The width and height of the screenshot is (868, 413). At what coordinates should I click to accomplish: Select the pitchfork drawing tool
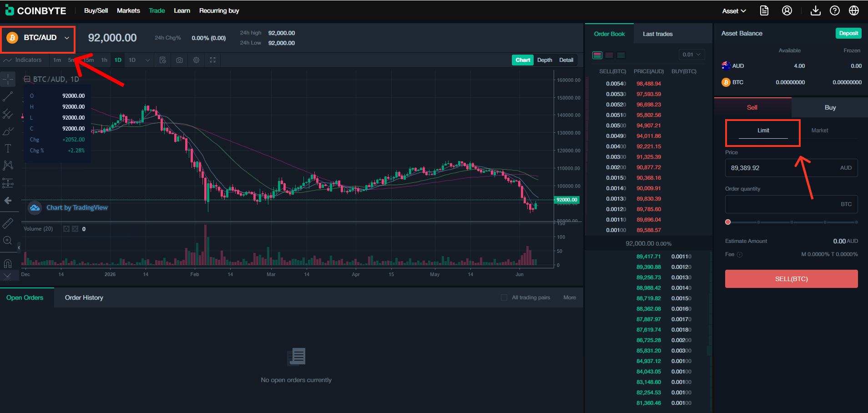tap(8, 114)
